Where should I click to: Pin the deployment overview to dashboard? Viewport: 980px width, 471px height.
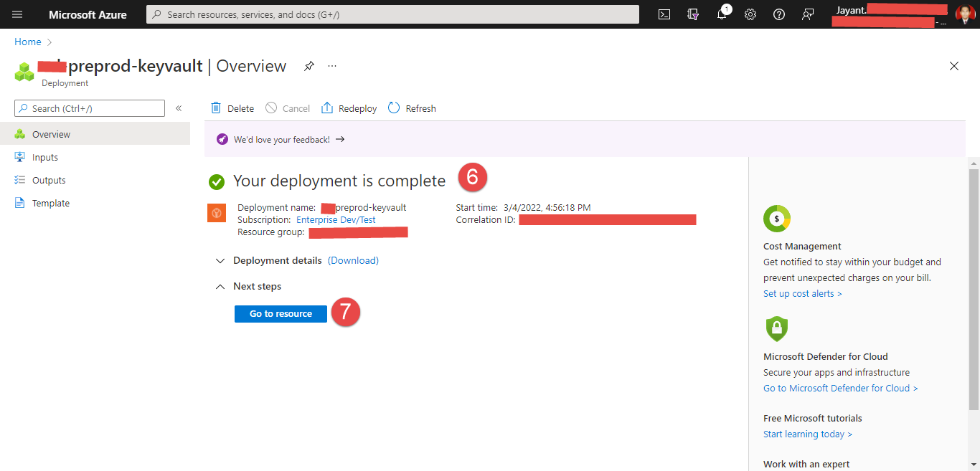[308, 66]
